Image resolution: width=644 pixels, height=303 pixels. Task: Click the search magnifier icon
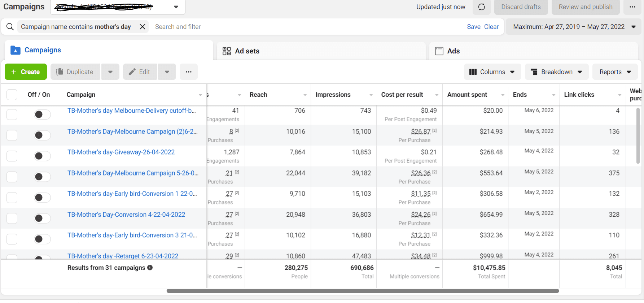click(x=10, y=27)
